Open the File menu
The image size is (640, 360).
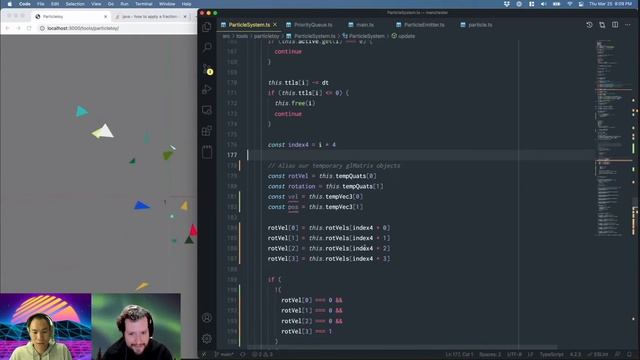[40, 4]
